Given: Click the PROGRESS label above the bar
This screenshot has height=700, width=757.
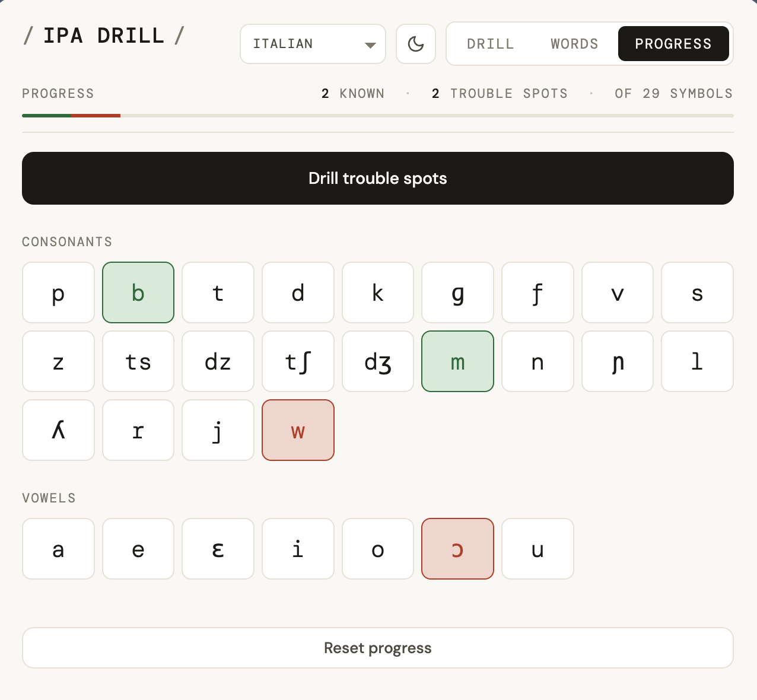Looking at the screenshot, I should click(x=58, y=94).
